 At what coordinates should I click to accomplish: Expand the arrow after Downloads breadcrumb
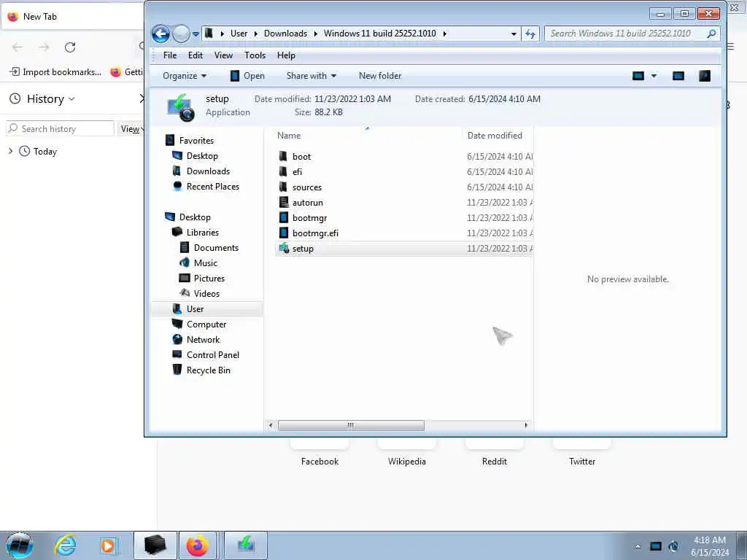pyautogui.click(x=317, y=34)
